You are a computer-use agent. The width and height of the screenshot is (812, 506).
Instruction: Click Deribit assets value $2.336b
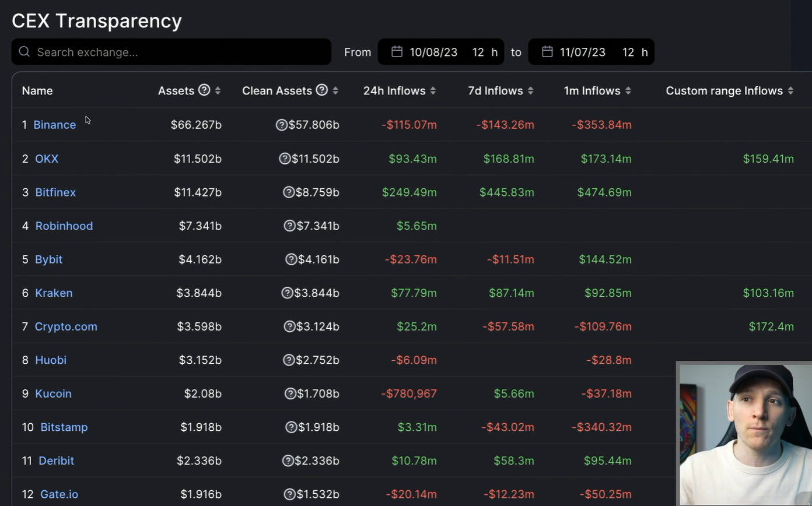point(199,461)
